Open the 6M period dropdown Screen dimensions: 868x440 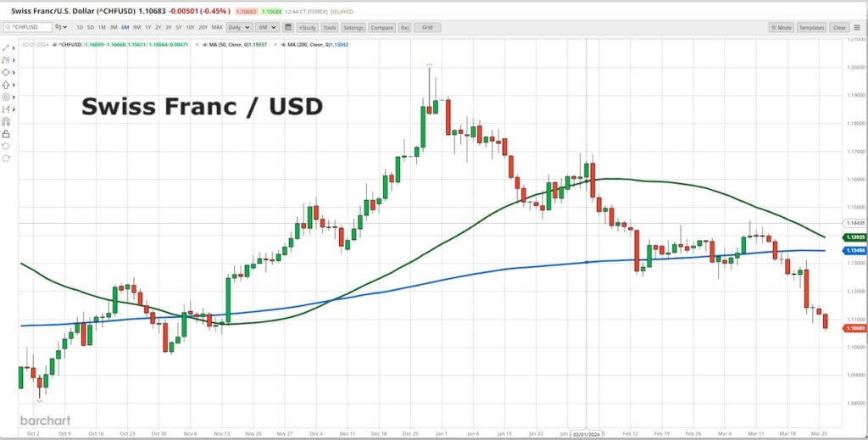267,27
